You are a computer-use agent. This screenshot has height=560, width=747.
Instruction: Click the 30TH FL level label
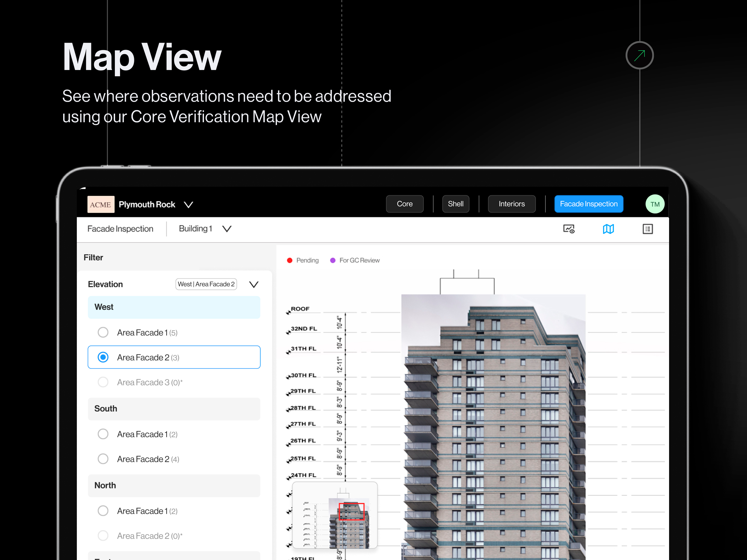(x=304, y=375)
